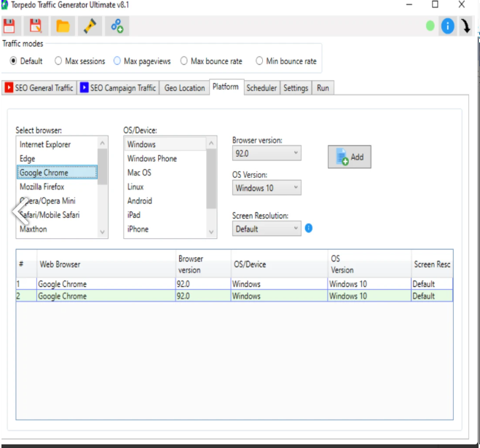Click the red Save icon in toolbar

click(9, 26)
